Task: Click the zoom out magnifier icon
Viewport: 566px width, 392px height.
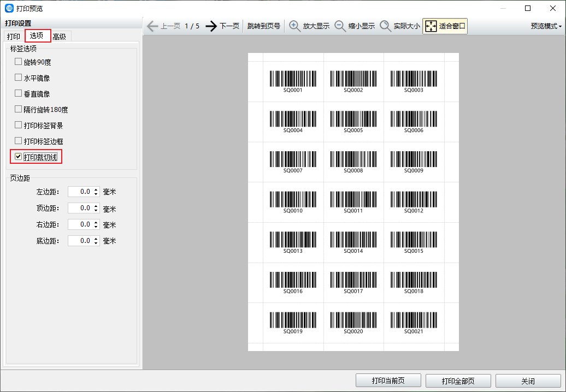Action: (340, 26)
